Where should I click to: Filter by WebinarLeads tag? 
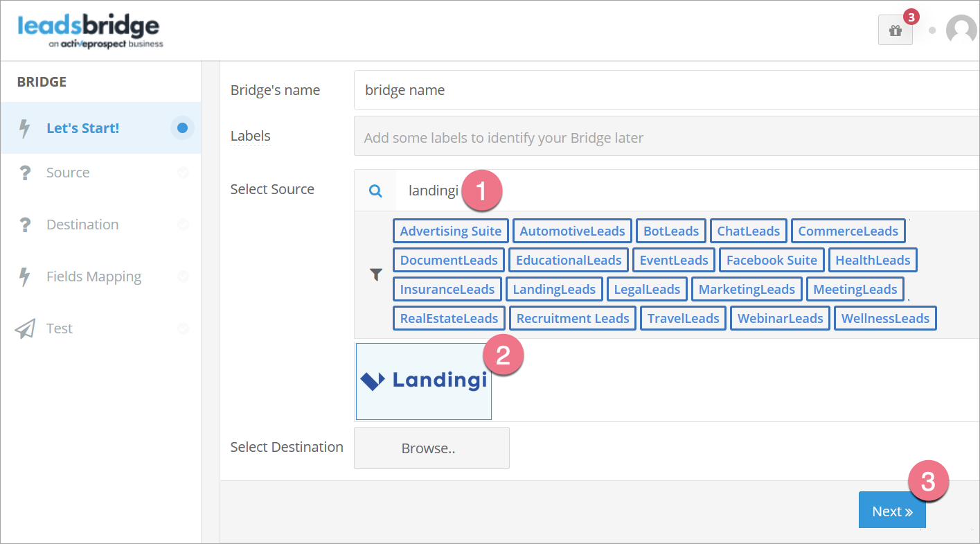click(x=780, y=319)
